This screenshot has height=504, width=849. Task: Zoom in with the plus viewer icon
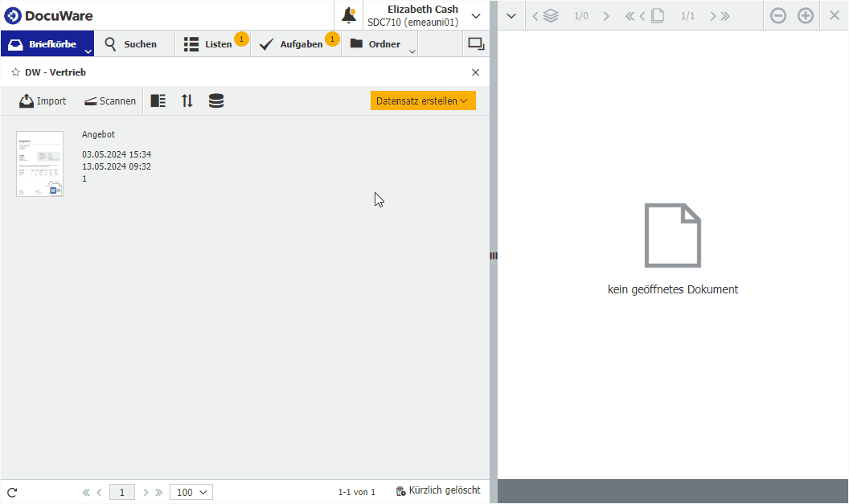click(806, 15)
